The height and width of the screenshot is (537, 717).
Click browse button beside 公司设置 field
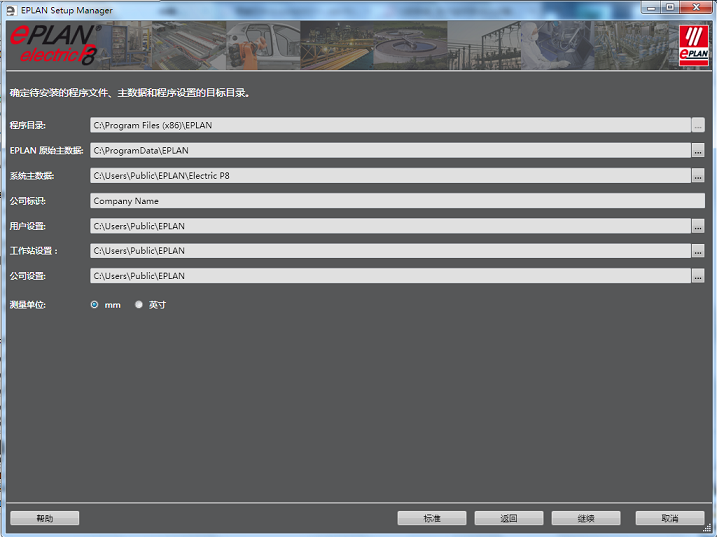point(698,276)
